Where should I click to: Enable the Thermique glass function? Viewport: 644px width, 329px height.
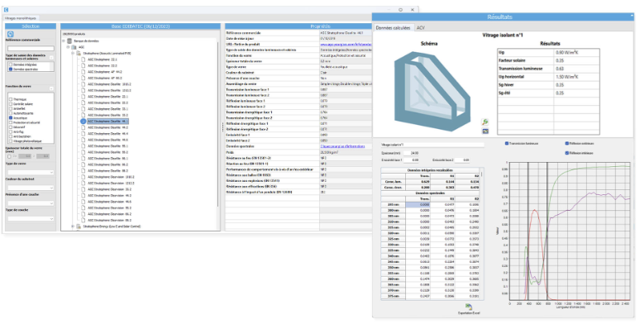11,99
